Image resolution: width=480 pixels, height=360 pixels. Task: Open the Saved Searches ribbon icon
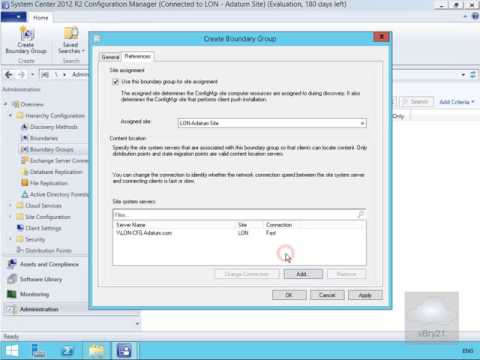71,34
